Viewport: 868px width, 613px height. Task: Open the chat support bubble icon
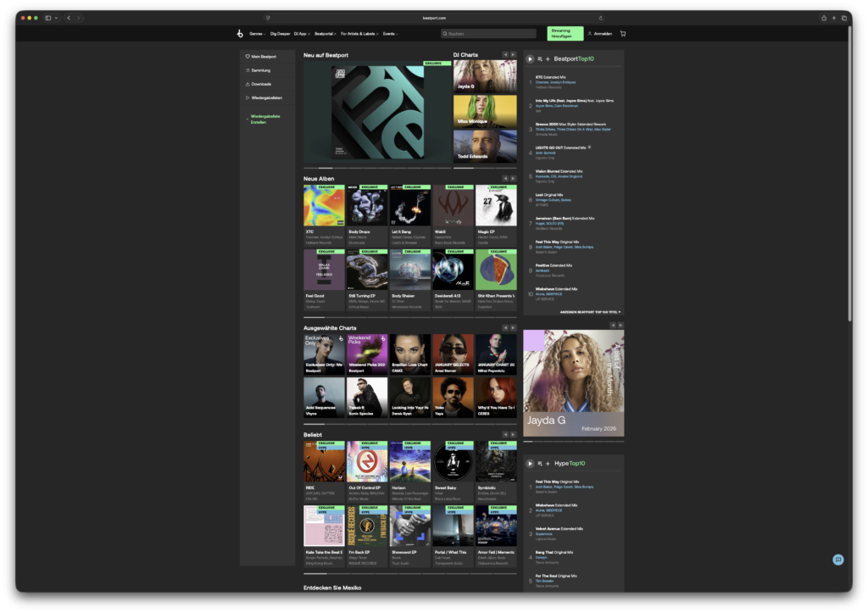coord(838,560)
